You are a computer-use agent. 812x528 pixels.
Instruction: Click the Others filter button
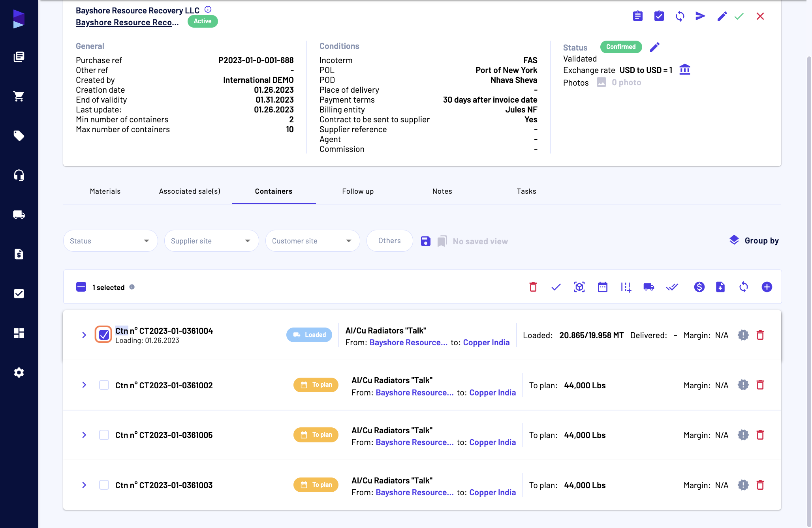tap(389, 241)
